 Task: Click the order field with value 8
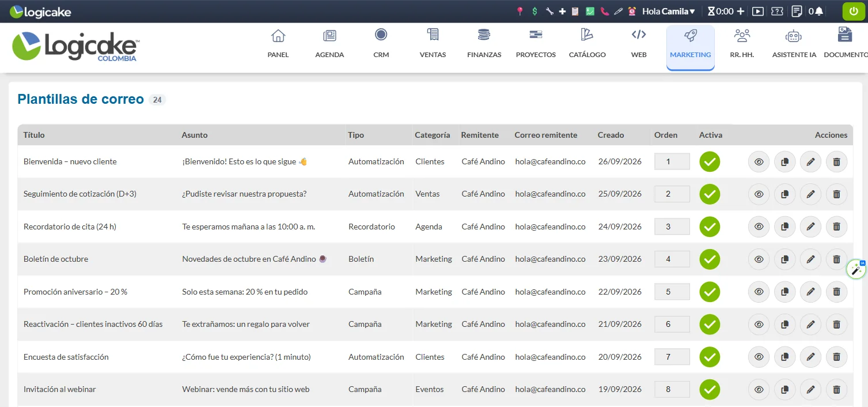672,389
